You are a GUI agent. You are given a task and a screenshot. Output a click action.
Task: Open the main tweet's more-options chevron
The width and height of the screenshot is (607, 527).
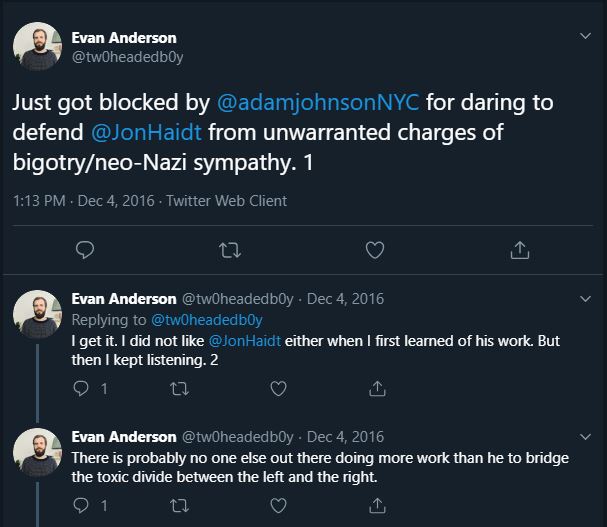[586, 36]
